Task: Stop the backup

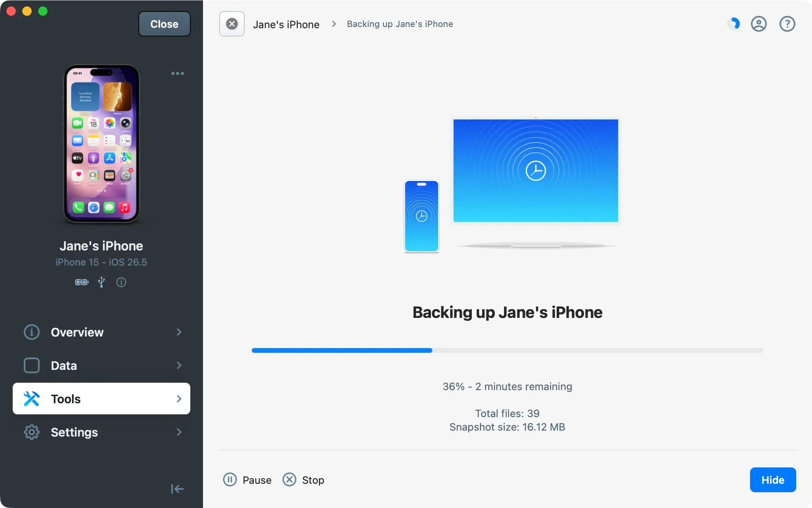Action: coord(303,480)
